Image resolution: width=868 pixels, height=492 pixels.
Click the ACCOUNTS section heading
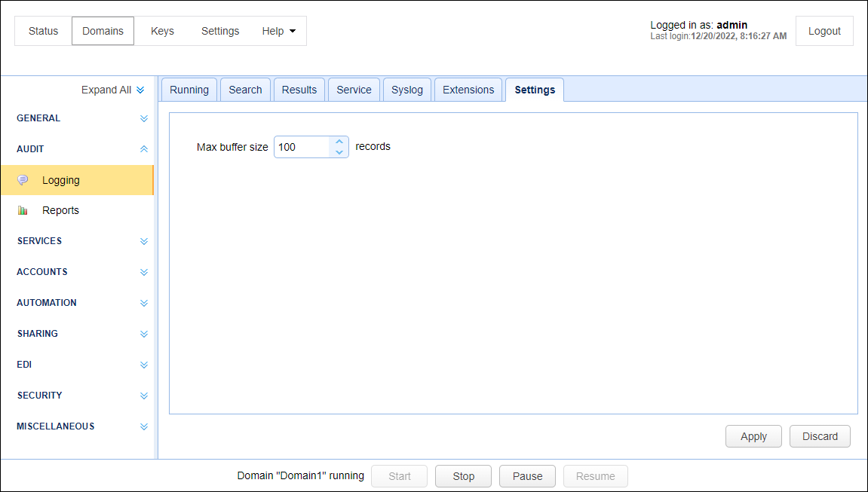42,272
